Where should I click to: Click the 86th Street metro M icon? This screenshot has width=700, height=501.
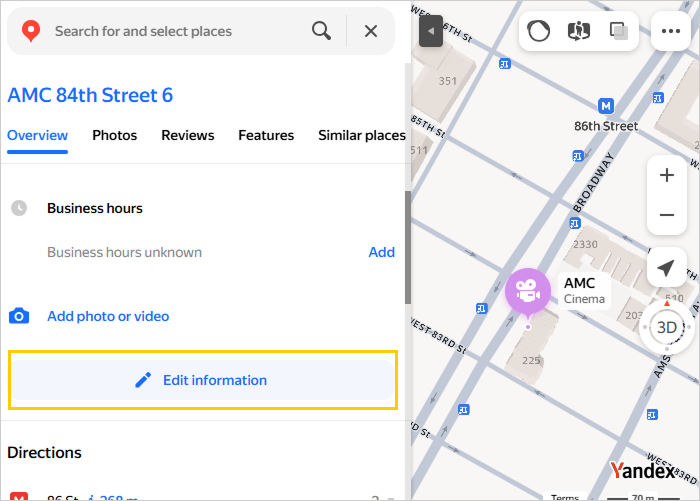605,106
